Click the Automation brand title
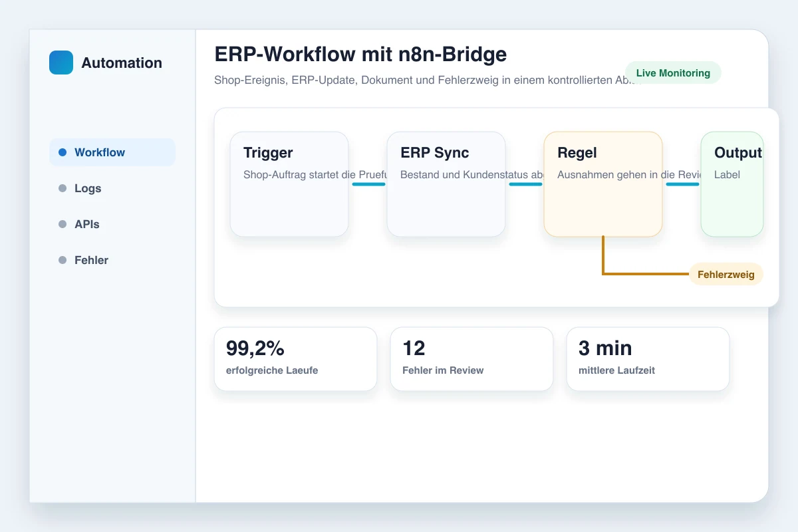Image resolution: width=798 pixels, height=532 pixels. pos(122,63)
